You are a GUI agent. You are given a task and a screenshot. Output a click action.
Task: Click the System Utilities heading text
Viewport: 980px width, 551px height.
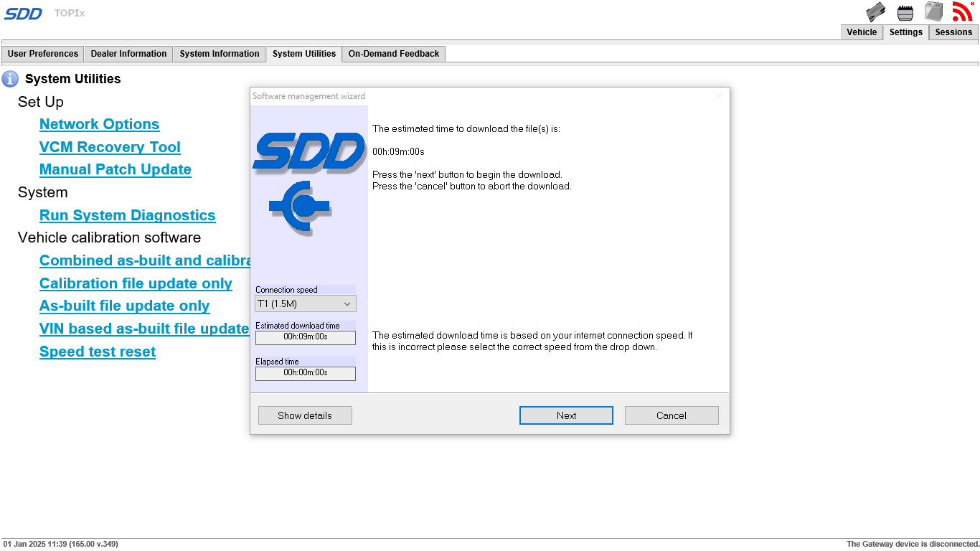point(73,79)
